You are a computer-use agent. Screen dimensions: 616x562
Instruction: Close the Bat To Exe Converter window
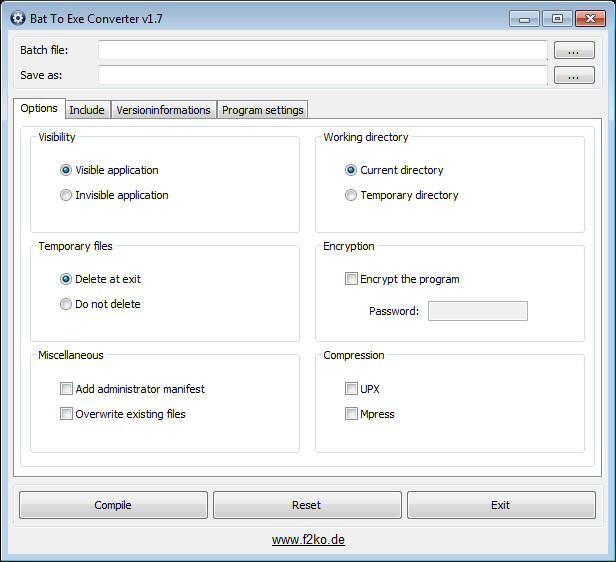click(x=590, y=18)
